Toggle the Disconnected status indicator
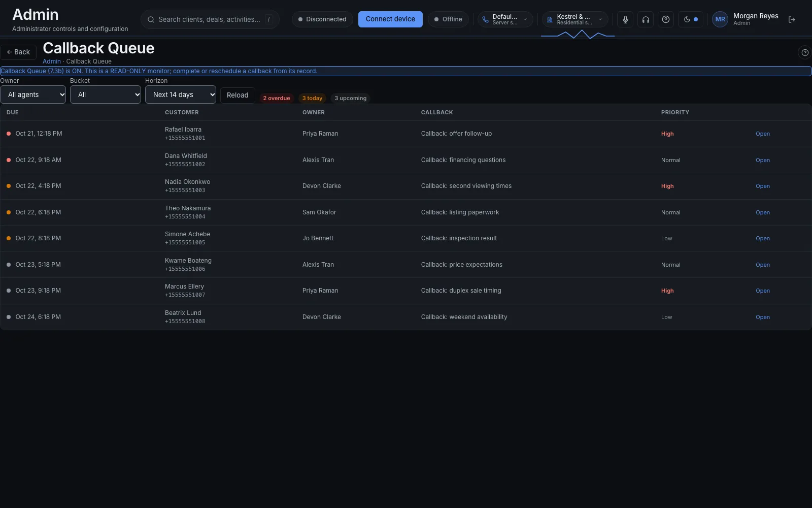Screen dimensions: 812x508 (322, 19)
